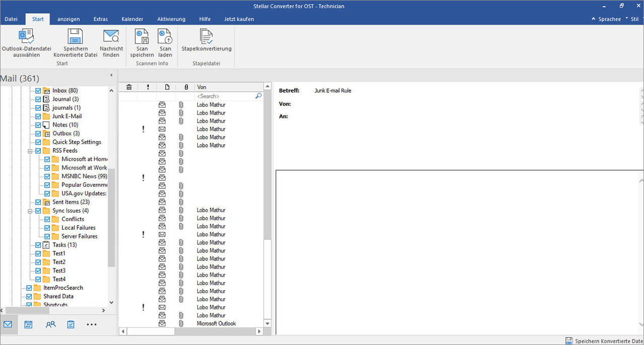Open the Extras tab

click(x=101, y=19)
